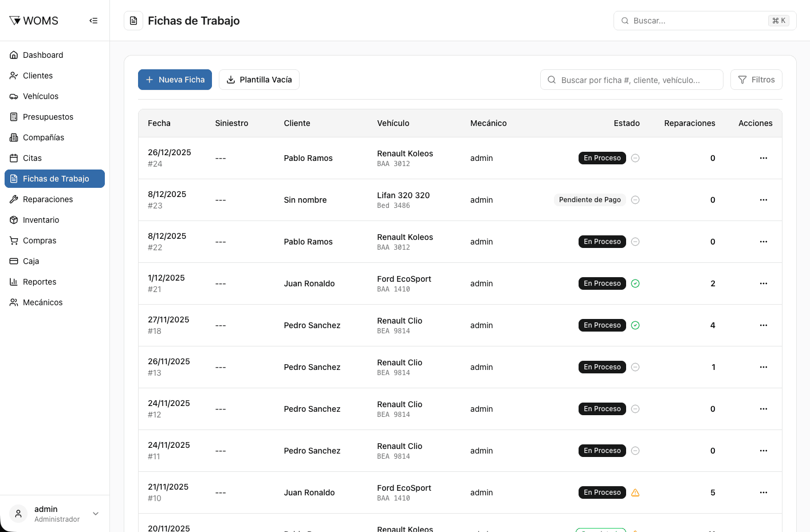Screen dimensions: 810x532
Task: Click the gray status circle for ficha #23
Action: coord(635,200)
